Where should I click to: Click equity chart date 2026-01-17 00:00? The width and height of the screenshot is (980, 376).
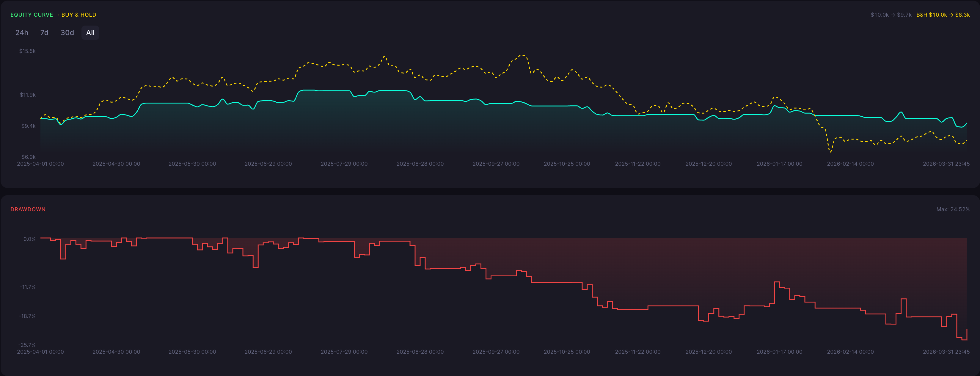(x=780, y=164)
